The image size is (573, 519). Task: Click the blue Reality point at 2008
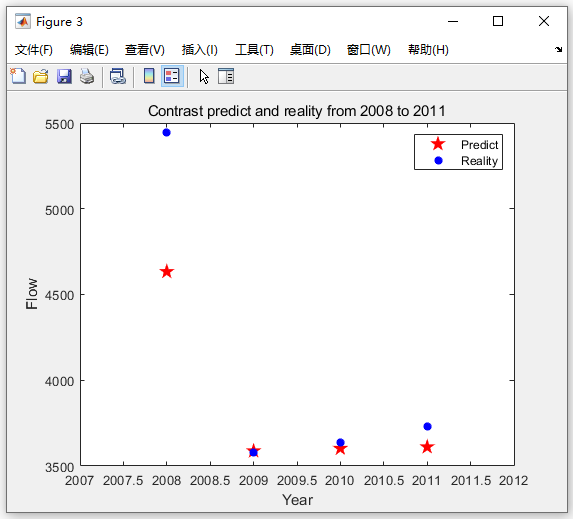pos(166,132)
